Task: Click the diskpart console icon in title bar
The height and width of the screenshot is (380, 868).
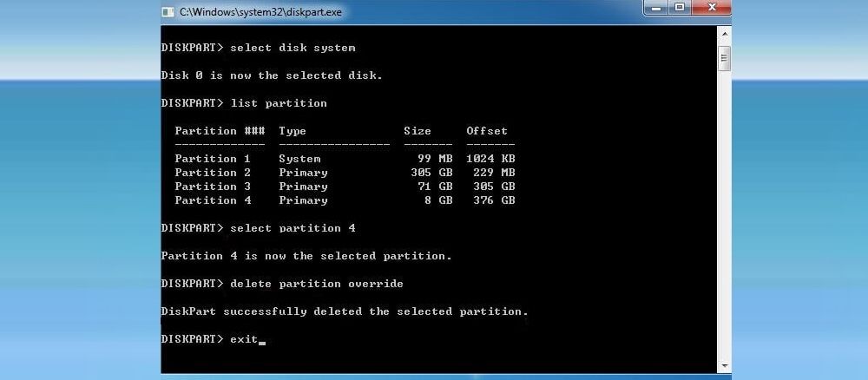Action: click(168, 11)
